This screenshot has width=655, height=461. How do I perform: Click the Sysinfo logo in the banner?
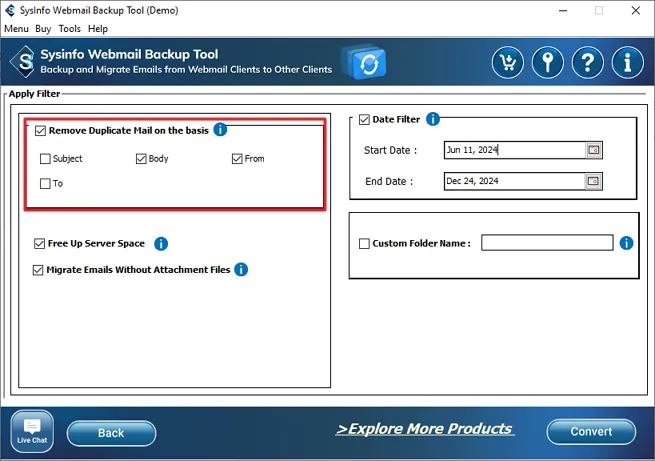(x=23, y=62)
